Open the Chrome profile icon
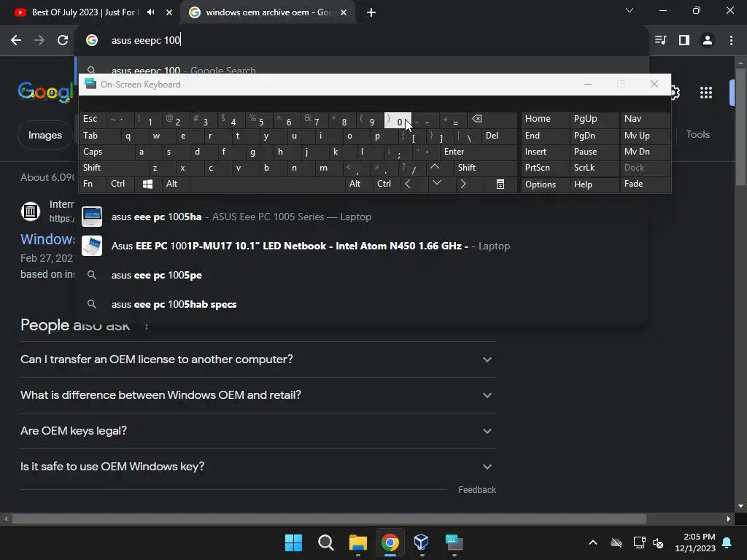 708,40
